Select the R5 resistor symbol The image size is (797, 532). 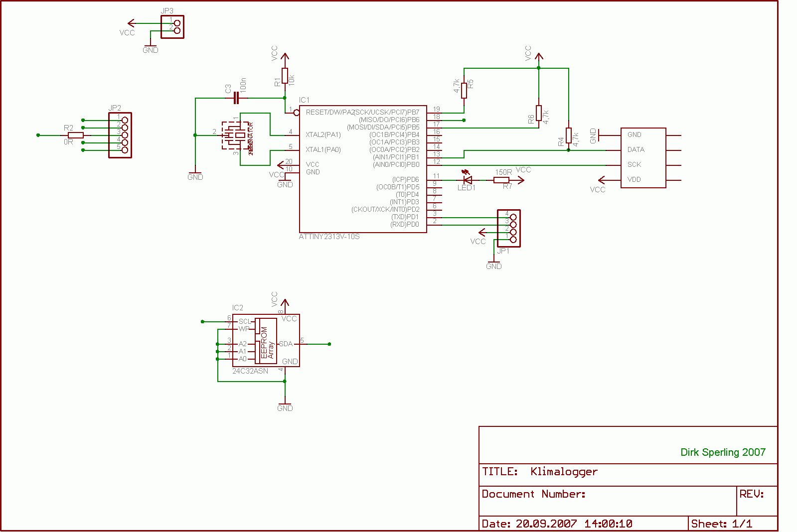pyautogui.click(x=464, y=91)
